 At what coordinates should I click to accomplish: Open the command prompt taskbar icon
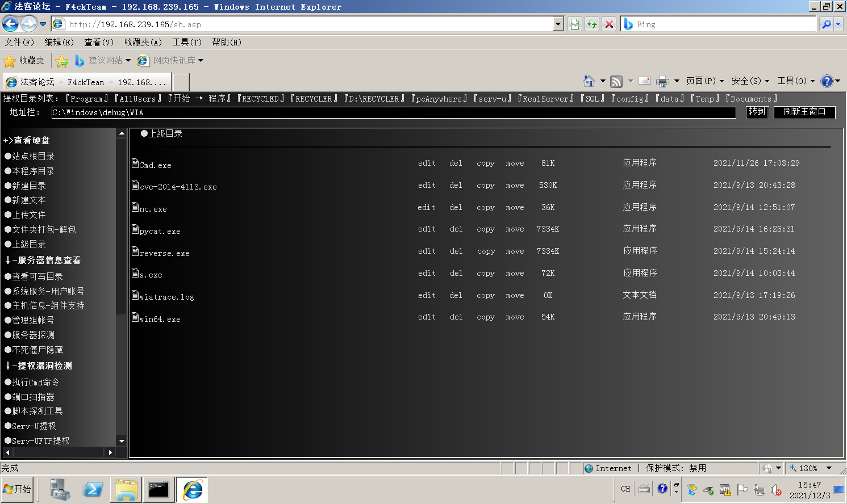pyautogui.click(x=158, y=490)
